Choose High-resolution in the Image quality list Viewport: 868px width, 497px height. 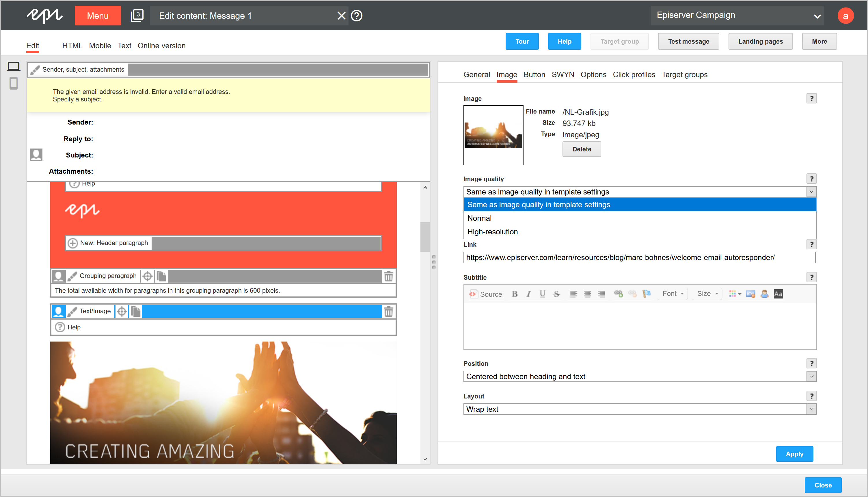[x=493, y=232]
